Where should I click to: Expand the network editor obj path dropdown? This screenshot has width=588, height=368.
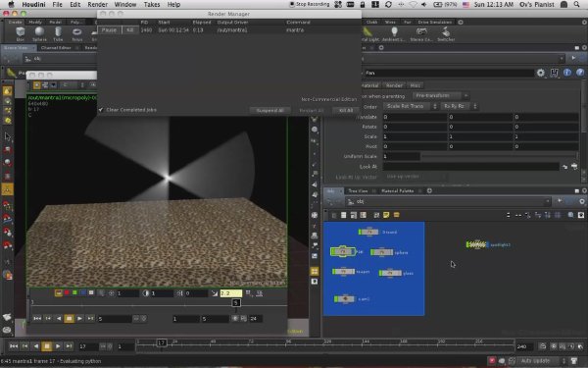(547, 201)
